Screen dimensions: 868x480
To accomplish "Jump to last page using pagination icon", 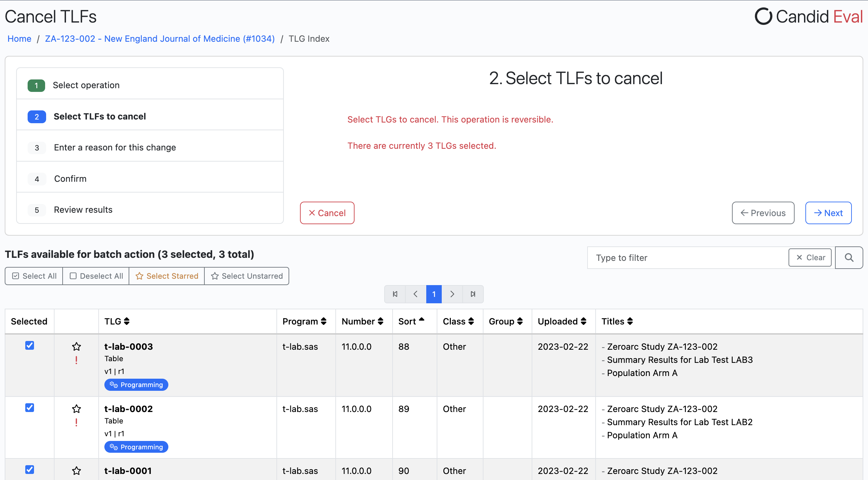I will point(473,294).
